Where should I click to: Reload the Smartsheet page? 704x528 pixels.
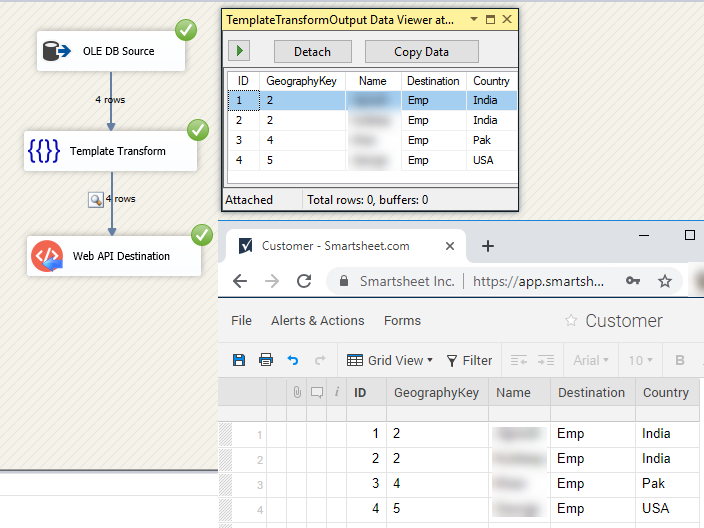pyautogui.click(x=304, y=282)
